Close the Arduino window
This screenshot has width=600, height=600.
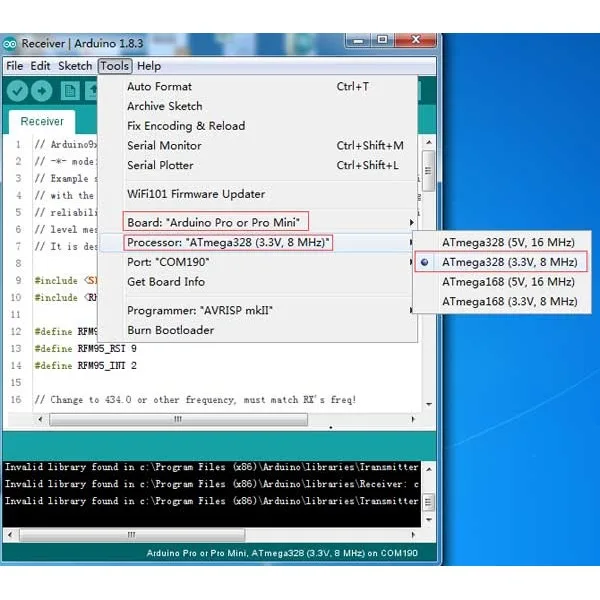[x=416, y=40]
